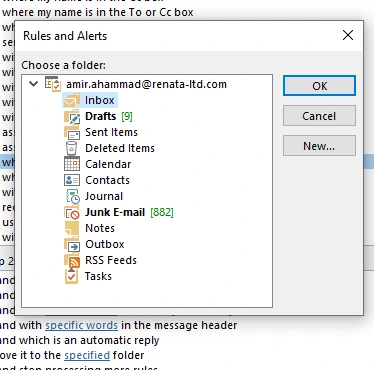
Task: Cancel the folder selection dialog
Action: click(x=319, y=116)
